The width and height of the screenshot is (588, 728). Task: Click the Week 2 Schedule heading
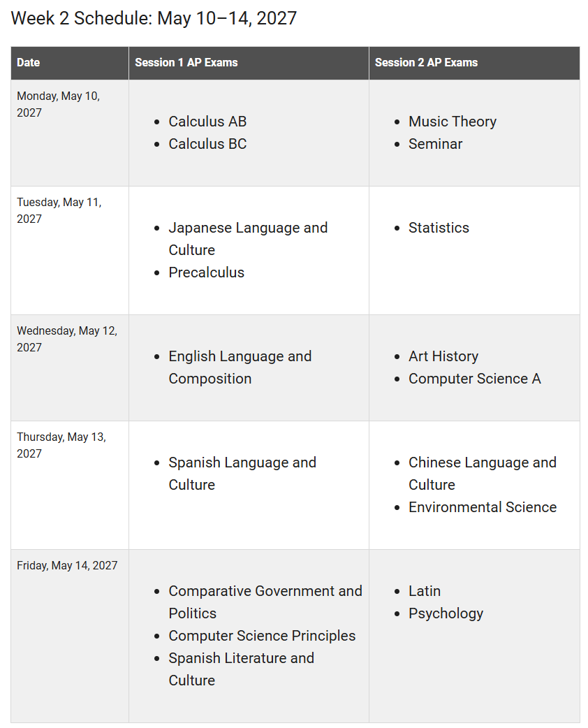tap(154, 18)
